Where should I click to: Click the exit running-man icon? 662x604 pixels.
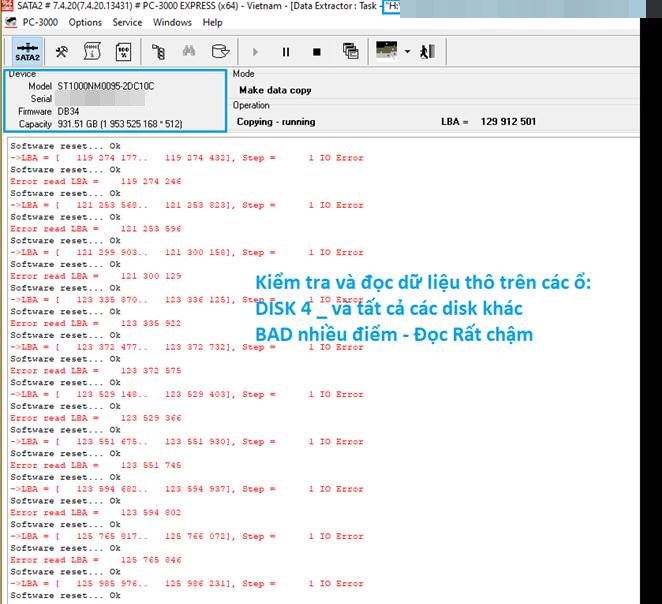427,51
